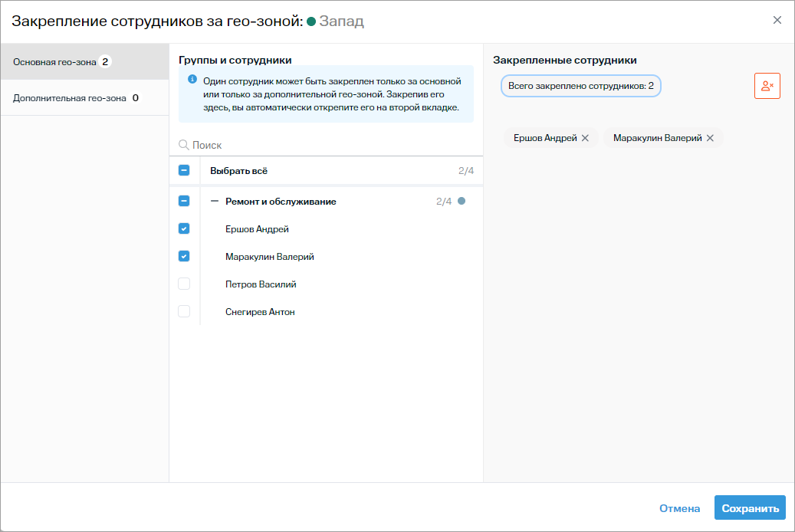Click the search magnifier icon
This screenshot has height=532, width=795.
pyautogui.click(x=184, y=145)
